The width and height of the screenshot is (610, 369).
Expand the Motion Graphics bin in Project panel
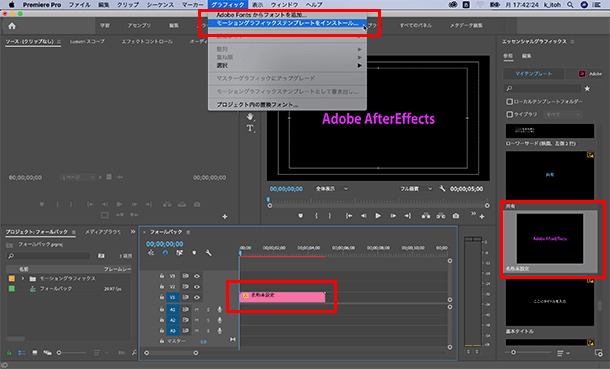tap(23, 278)
